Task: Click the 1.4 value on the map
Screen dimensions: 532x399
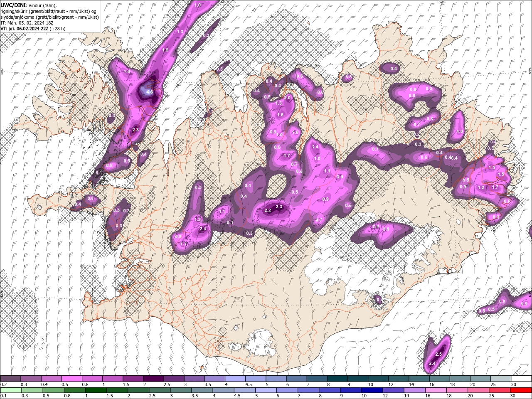Action: tap(315, 147)
